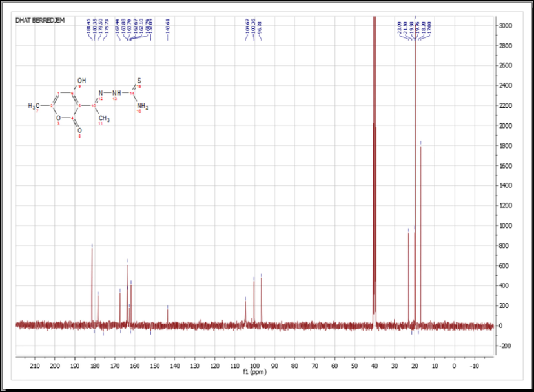Click the 70 ppm axis tick label
534x392 pixels.
[314, 366]
